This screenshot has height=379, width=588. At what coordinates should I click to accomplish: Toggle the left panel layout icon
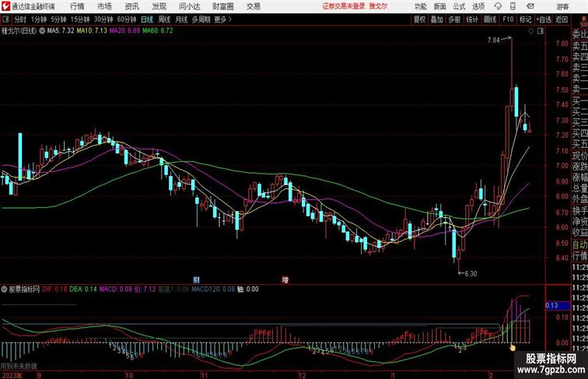[5, 19]
